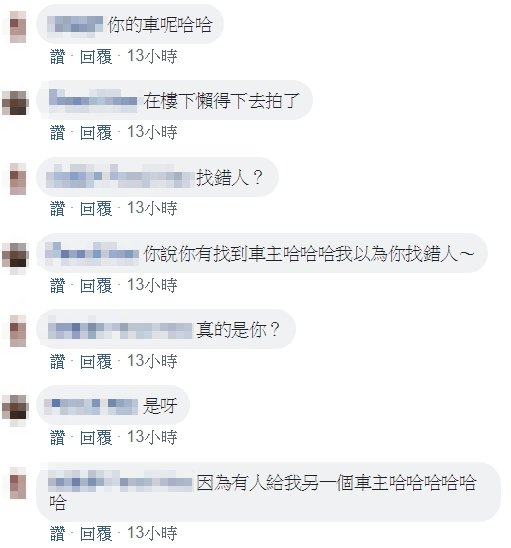The image size is (511, 548).
Task: Like the "是呀" comment
Action: point(58,437)
